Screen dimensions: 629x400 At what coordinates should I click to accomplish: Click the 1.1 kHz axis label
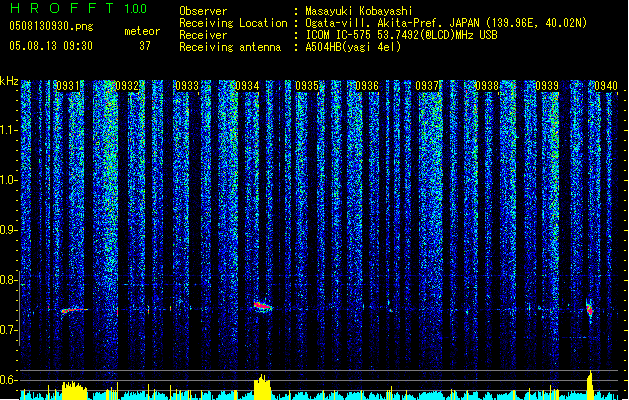coord(9,130)
